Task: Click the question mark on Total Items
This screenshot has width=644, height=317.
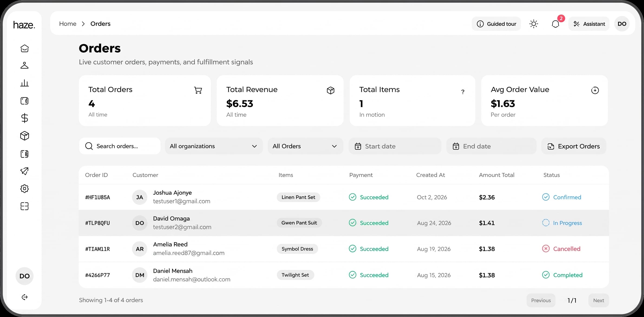Action: point(463,92)
